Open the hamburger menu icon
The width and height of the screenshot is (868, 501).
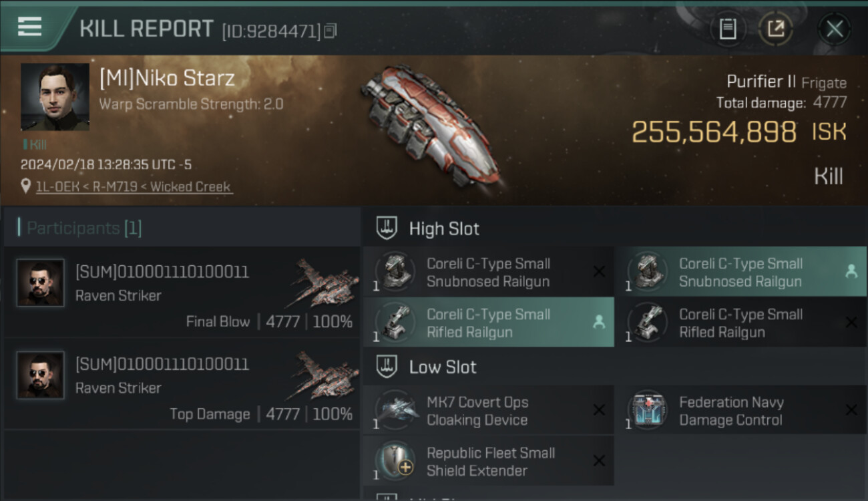pyautogui.click(x=29, y=27)
